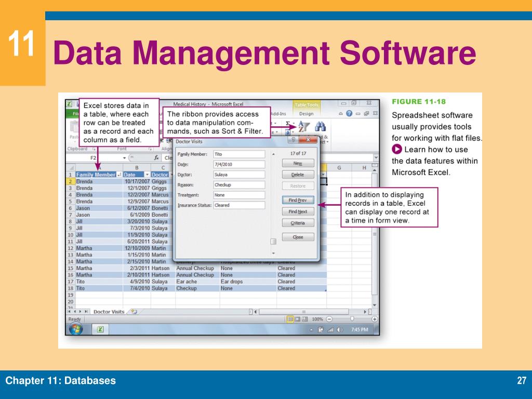Screen dimensions: 532x399
Task: Click the Action Center flag tray icon
Action: [x=321, y=330]
